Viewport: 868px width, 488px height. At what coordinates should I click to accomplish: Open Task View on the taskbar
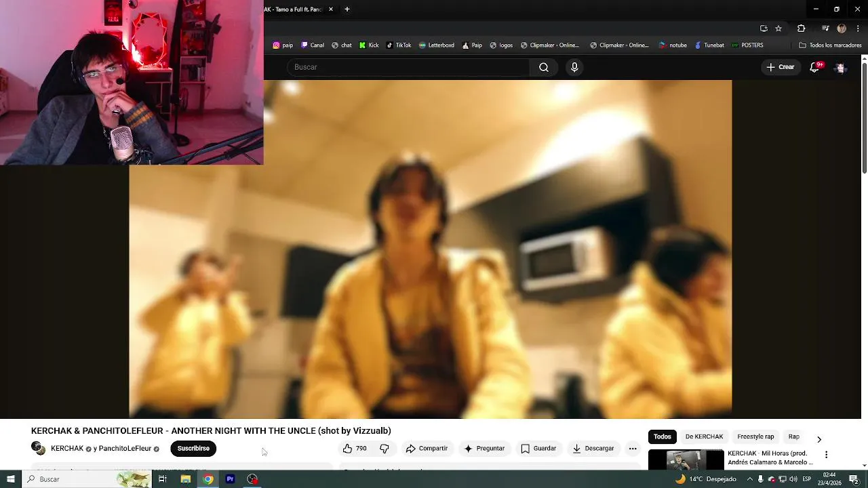pos(163,479)
